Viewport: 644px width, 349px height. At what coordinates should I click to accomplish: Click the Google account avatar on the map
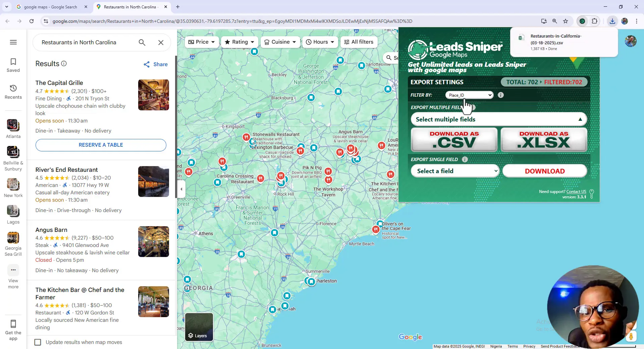pyautogui.click(x=631, y=41)
